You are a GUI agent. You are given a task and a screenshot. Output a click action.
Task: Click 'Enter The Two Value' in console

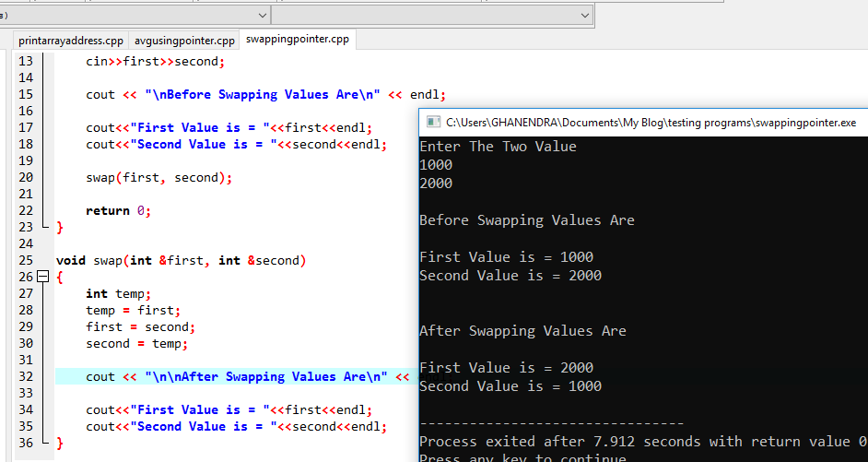point(499,147)
